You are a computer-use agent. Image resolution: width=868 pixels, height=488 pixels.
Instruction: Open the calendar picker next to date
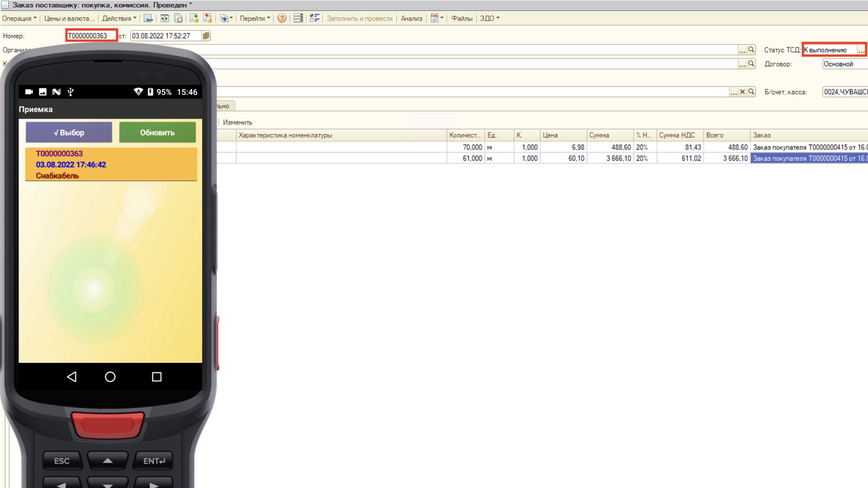coord(206,36)
